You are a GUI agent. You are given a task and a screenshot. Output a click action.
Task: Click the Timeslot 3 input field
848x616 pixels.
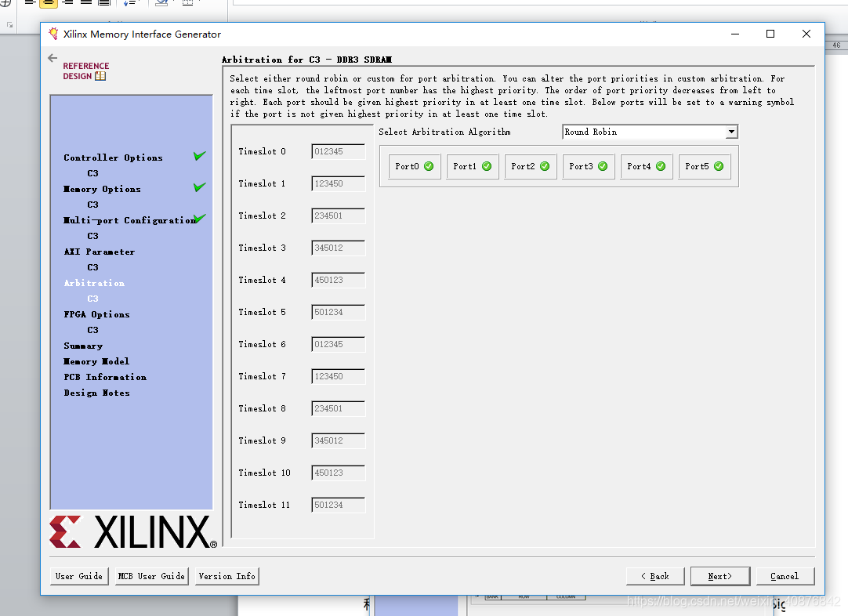pos(339,248)
